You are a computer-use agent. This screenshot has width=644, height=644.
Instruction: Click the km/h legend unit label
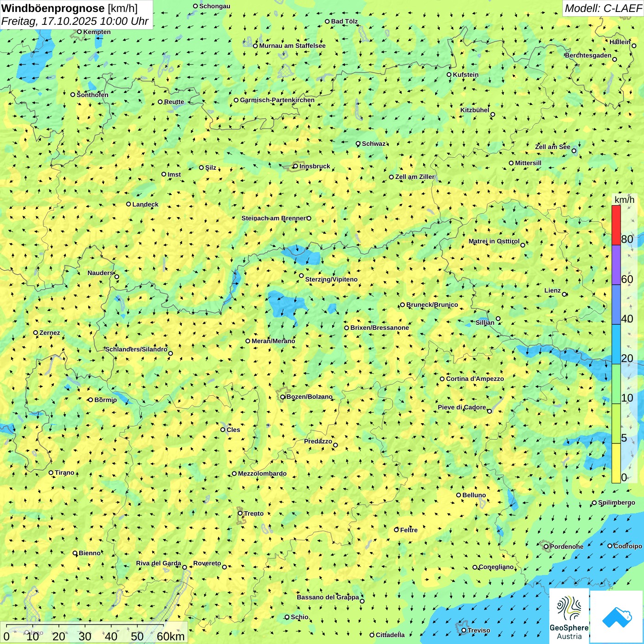coord(624,200)
